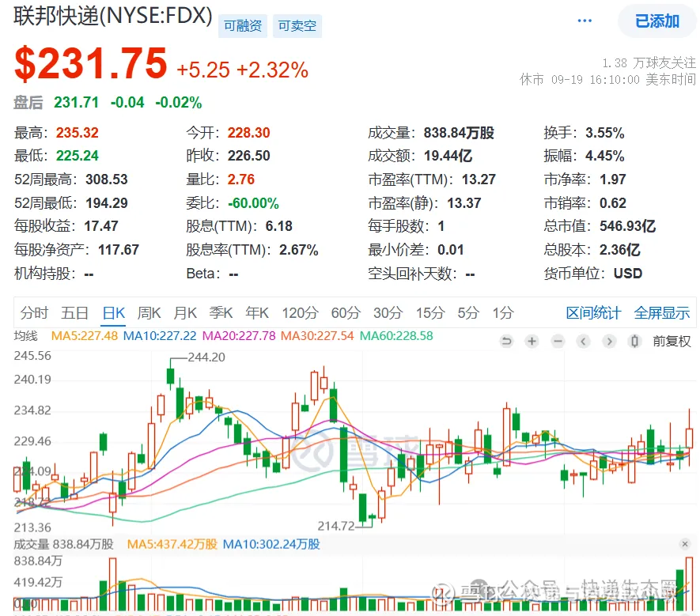
Task: Open the three-dot more options menu
Action: [585, 21]
